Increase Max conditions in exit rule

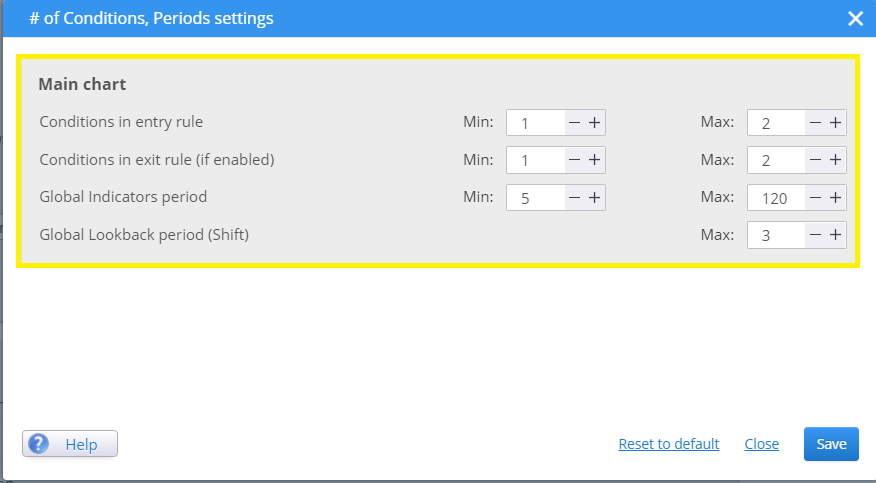835,160
